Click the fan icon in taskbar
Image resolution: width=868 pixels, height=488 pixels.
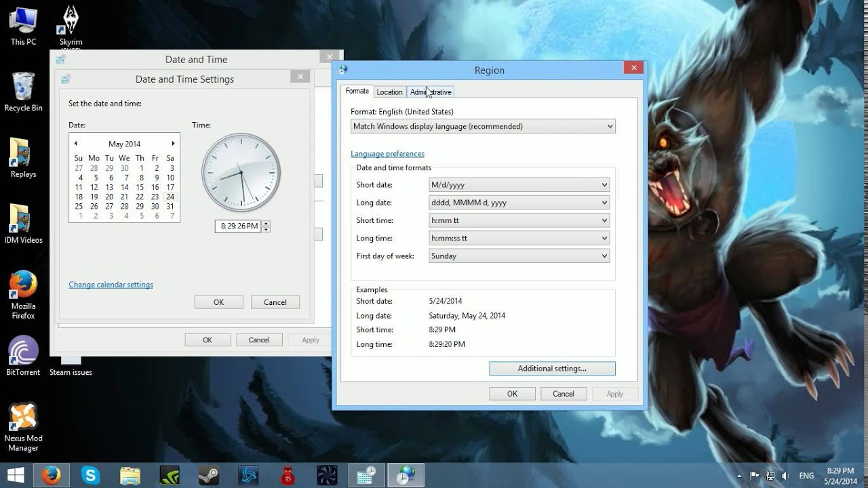point(328,476)
